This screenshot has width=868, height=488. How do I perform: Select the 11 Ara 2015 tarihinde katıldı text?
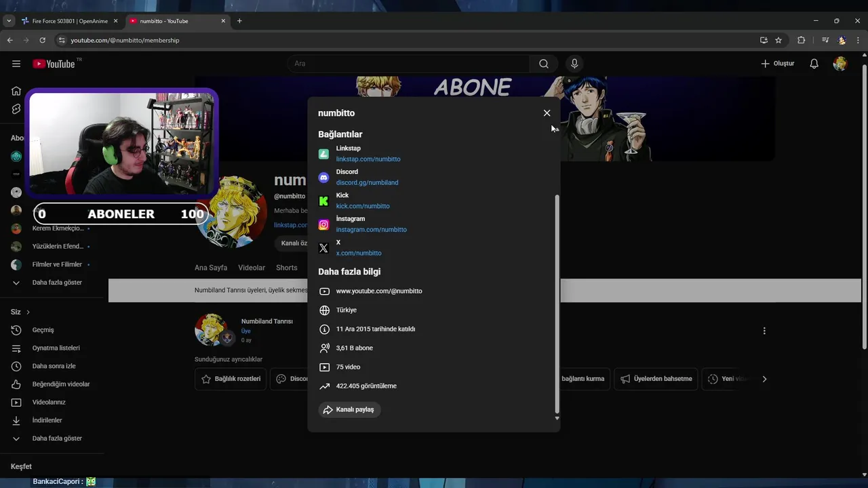pyautogui.click(x=376, y=329)
